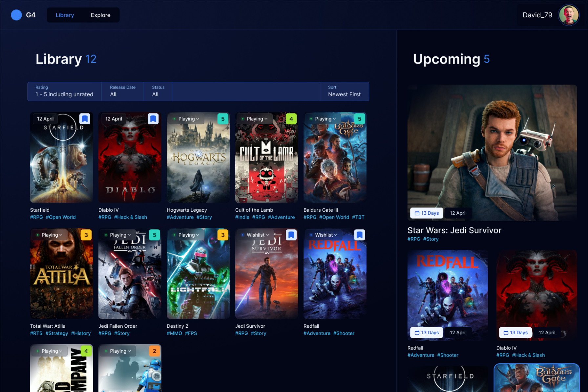Click rating badge 5 on Baldurs Gate III

360,119
